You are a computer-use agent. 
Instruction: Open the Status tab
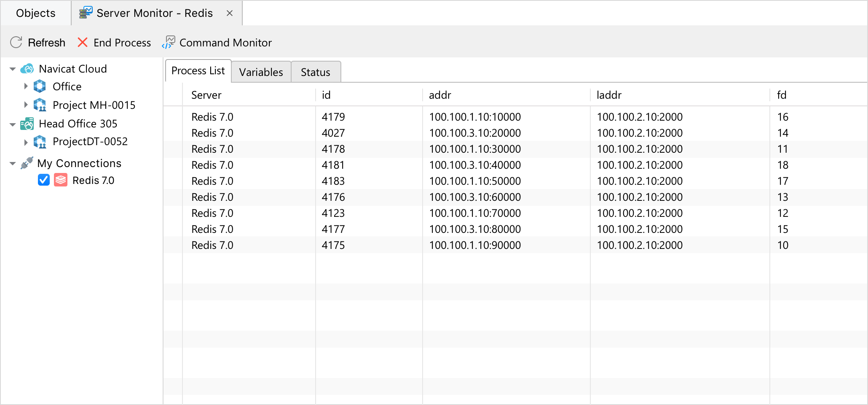316,72
